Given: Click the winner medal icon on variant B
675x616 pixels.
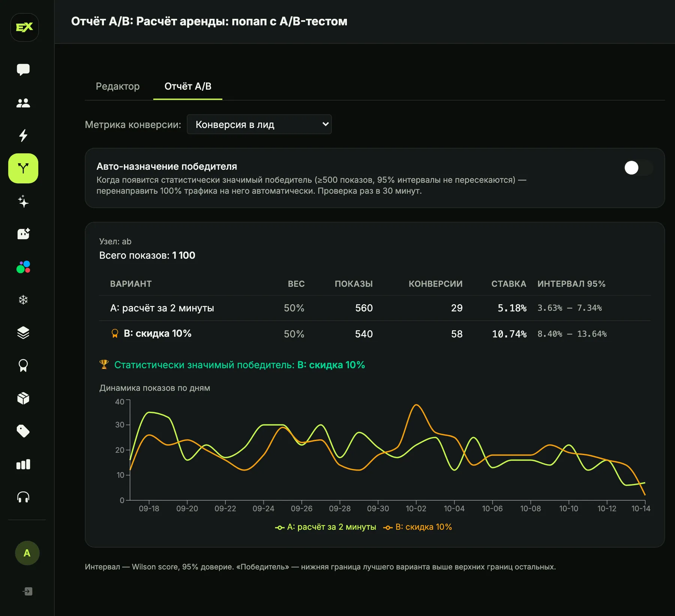Looking at the screenshot, I should click(115, 334).
